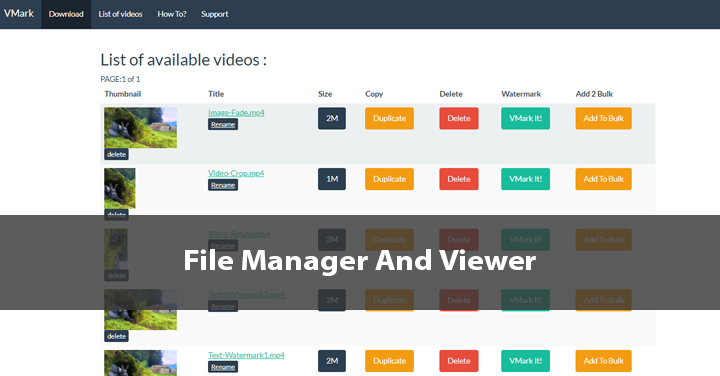
Task: Click the 1M size badge for Video-Crop.mp4
Action: coord(332,179)
